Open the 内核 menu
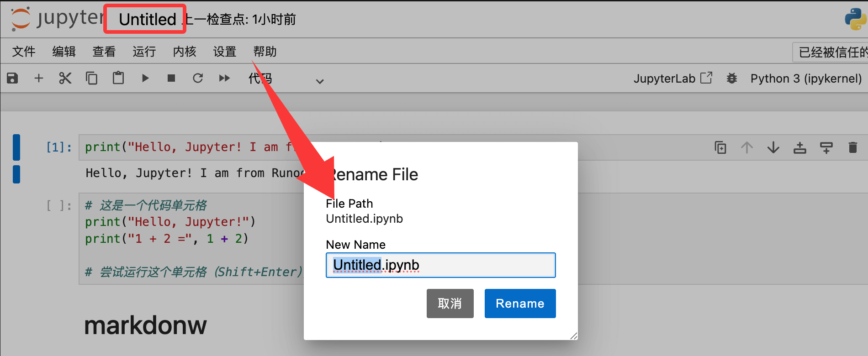Screen dimensions: 868x356 click(185, 52)
